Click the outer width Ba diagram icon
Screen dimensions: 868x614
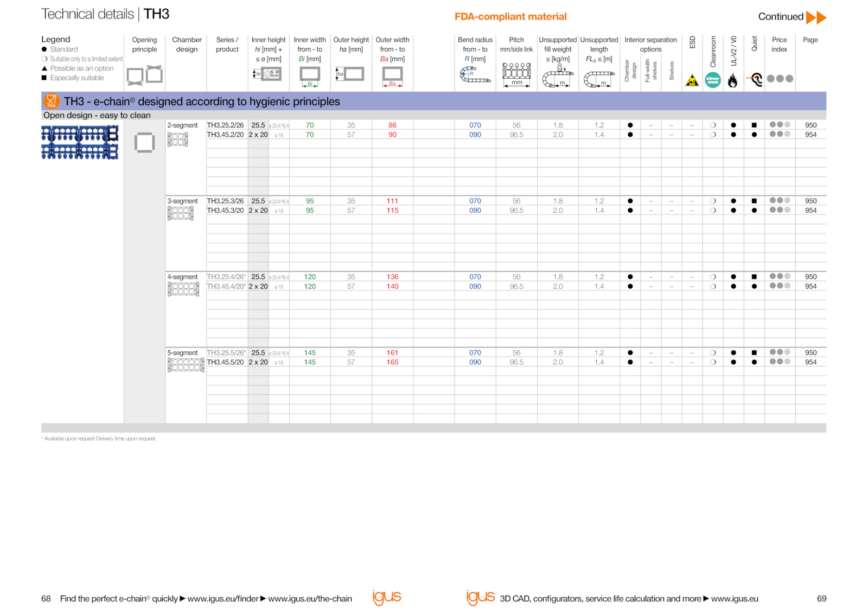[392, 77]
